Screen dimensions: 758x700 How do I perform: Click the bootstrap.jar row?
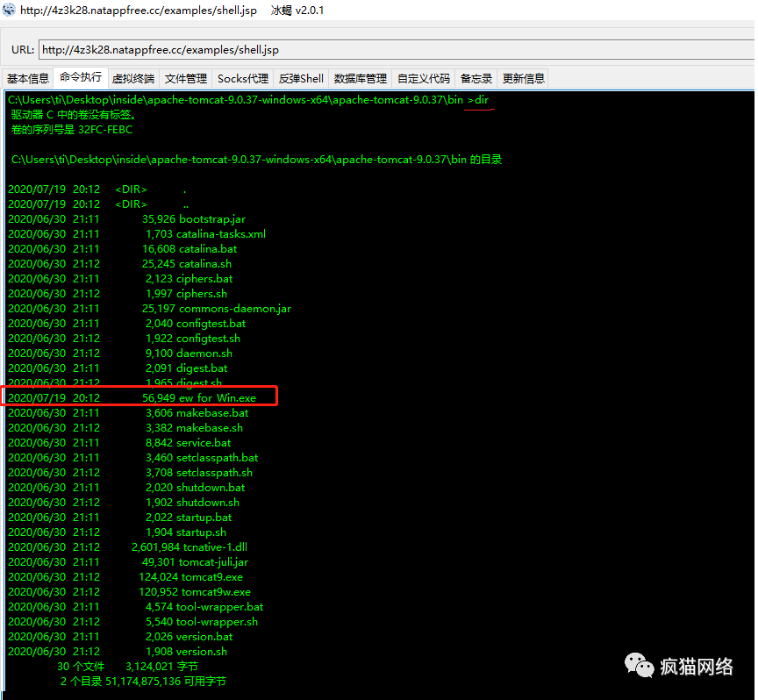tap(126, 219)
